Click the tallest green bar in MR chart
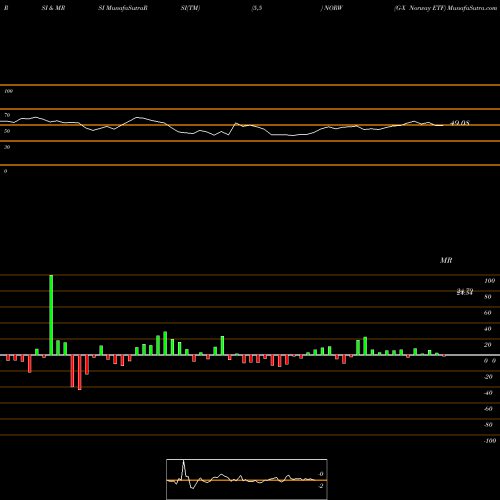The width and height of the screenshot is (500, 500). [x=51, y=315]
